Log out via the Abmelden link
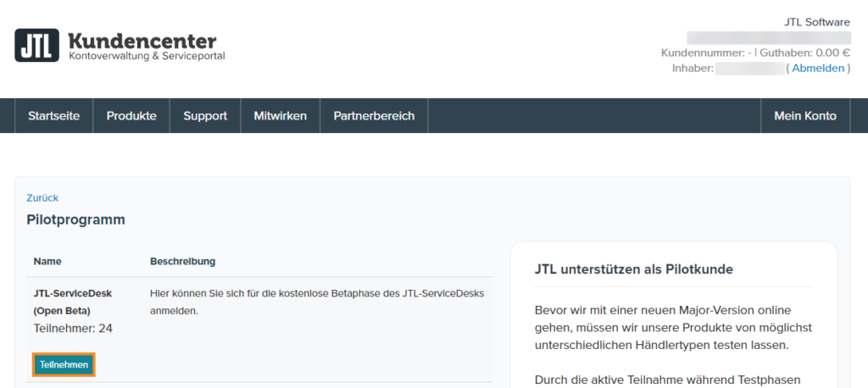The image size is (868, 388). click(818, 68)
